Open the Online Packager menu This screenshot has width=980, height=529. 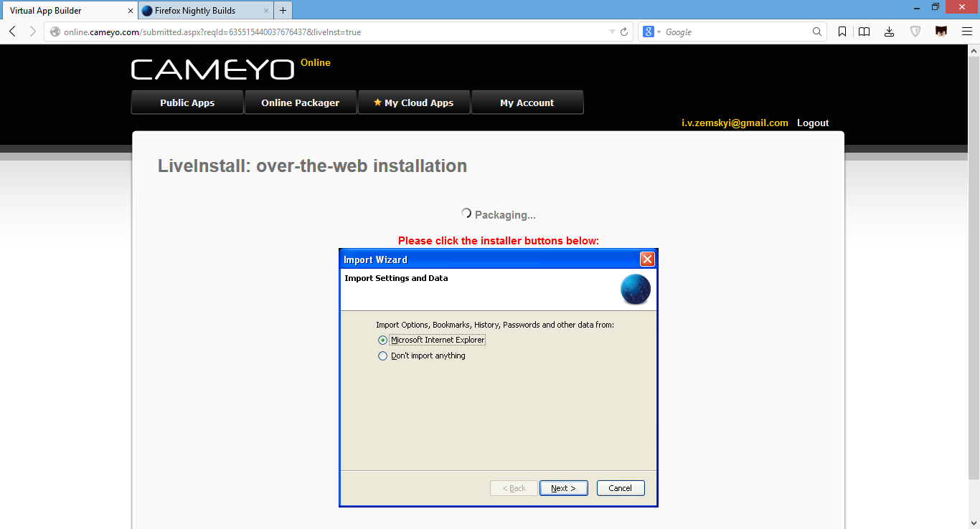pos(300,103)
